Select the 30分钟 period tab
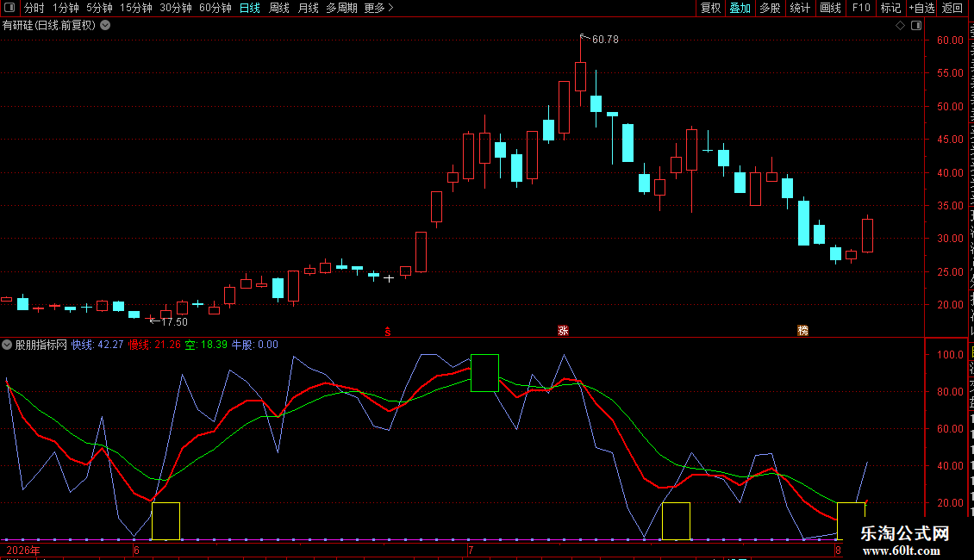Viewport: 974px width, 560px height. [176, 8]
